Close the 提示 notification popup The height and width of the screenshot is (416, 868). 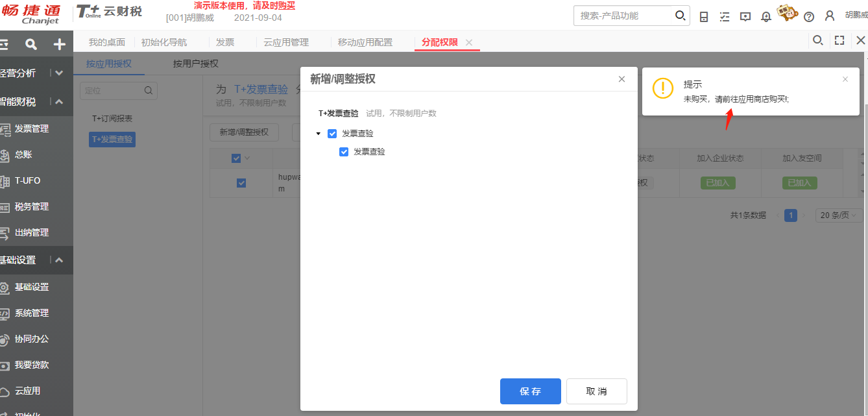pos(845,79)
